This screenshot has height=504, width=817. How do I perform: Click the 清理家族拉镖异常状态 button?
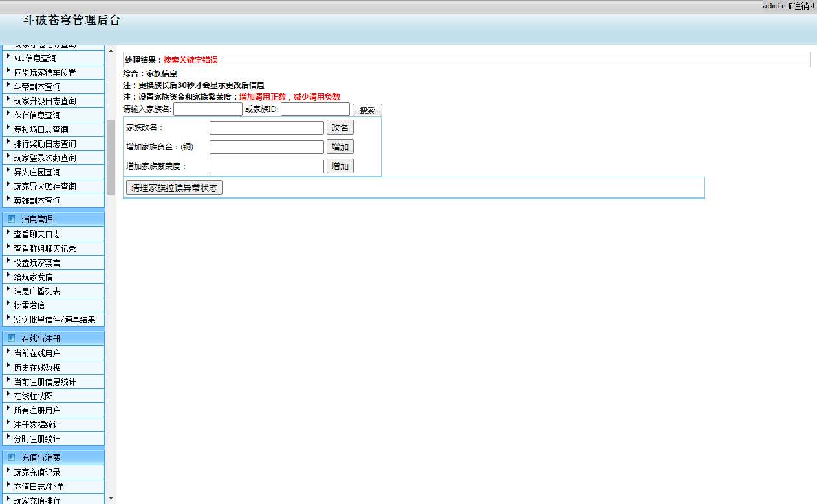point(174,188)
